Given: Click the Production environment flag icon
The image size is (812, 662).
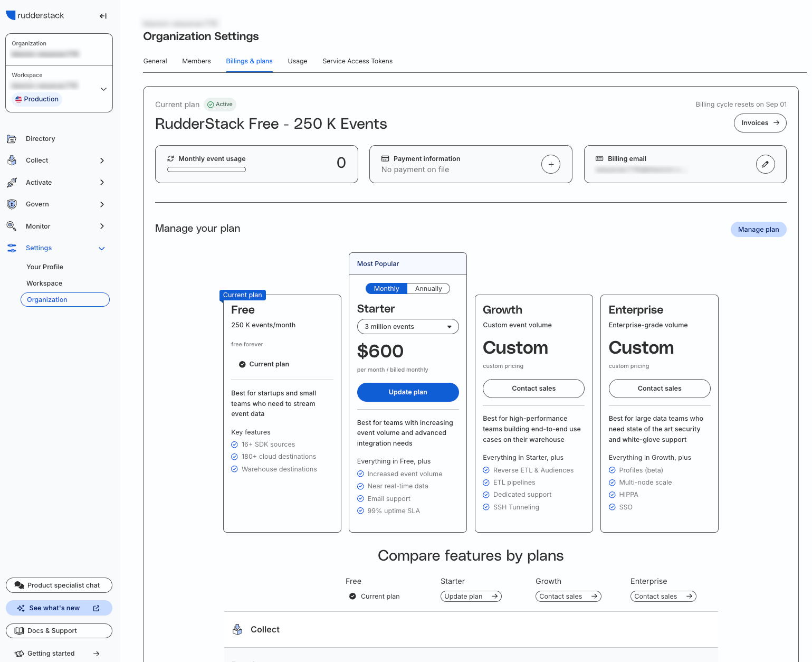Looking at the screenshot, I should tap(18, 99).
